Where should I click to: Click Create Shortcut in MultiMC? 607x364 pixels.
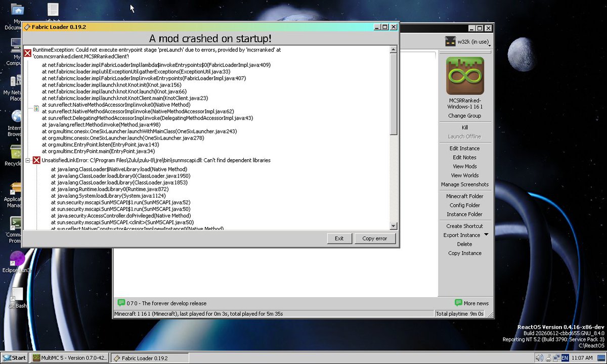(x=464, y=226)
